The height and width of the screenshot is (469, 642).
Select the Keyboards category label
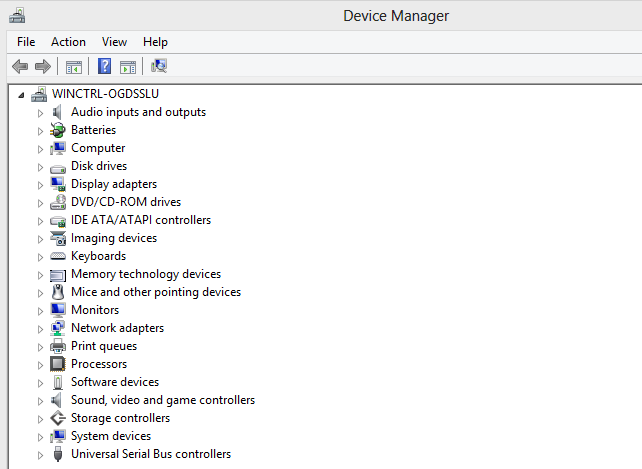(98, 256)
